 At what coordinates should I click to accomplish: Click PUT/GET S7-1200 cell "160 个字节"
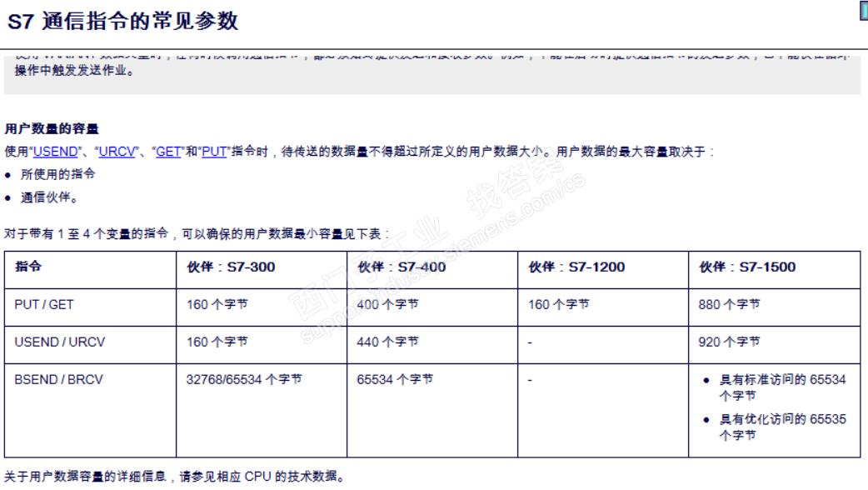(x=559, y=304)
